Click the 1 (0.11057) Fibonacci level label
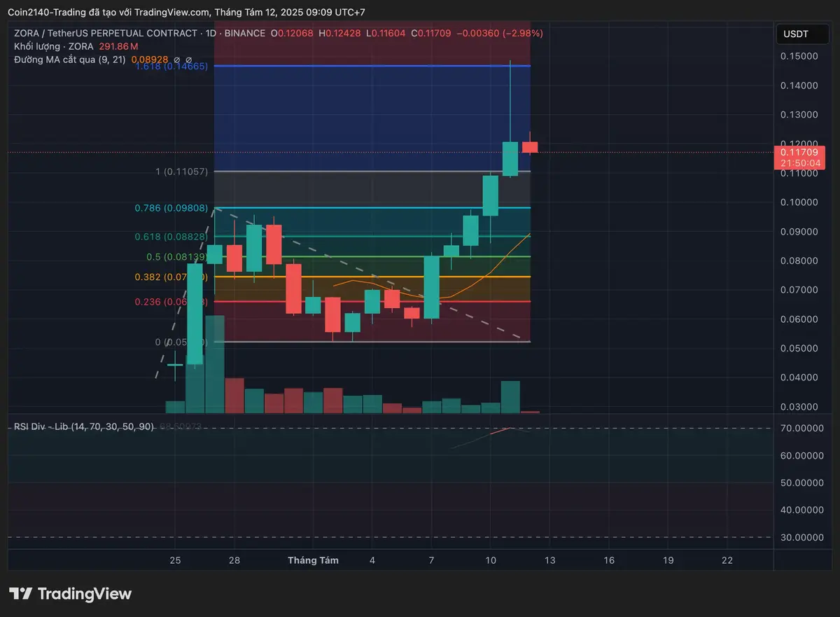This screenshot has height=617, width=840. pyautogui.click(x=181, y=172)
